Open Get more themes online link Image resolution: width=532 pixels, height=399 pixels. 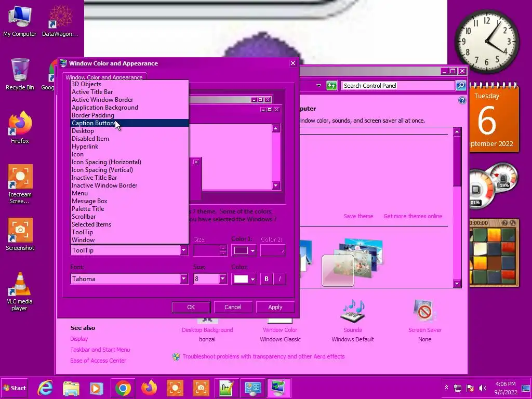point(413,216)
